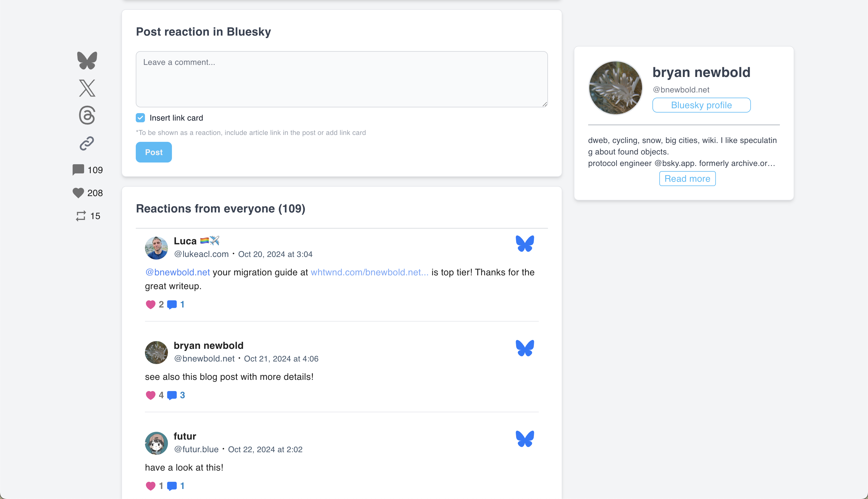
Task: Click futur's avatar in reactions list
Action: click(156, 443)
